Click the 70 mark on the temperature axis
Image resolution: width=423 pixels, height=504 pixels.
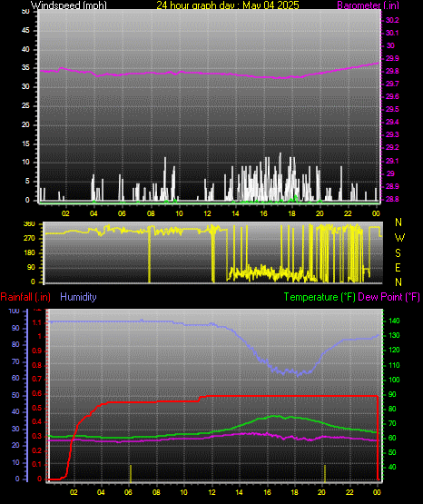392,424
